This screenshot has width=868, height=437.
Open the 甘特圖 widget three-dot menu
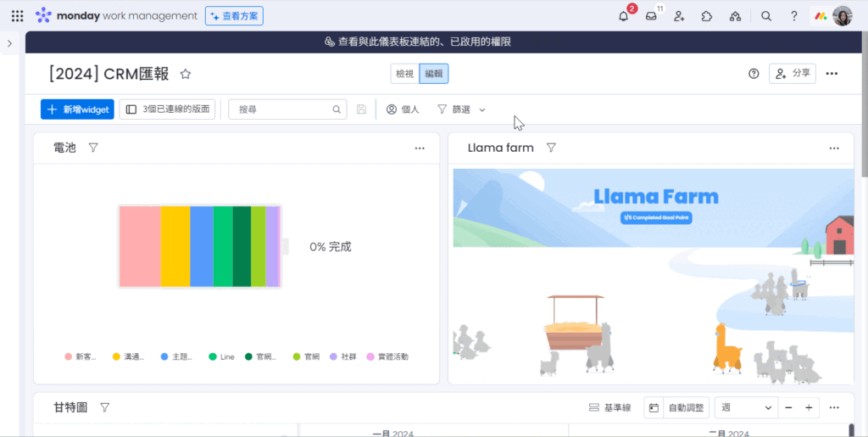(x=834, y=407)
